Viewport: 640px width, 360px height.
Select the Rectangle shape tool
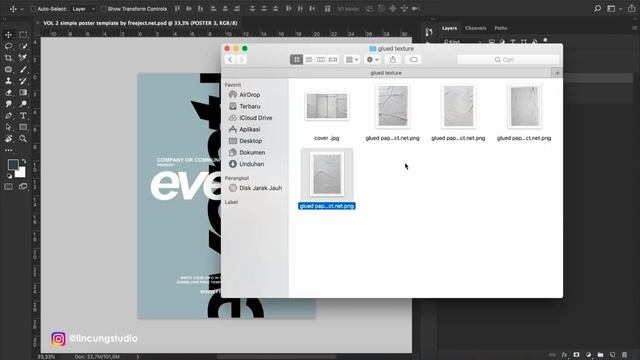[23, 127]
